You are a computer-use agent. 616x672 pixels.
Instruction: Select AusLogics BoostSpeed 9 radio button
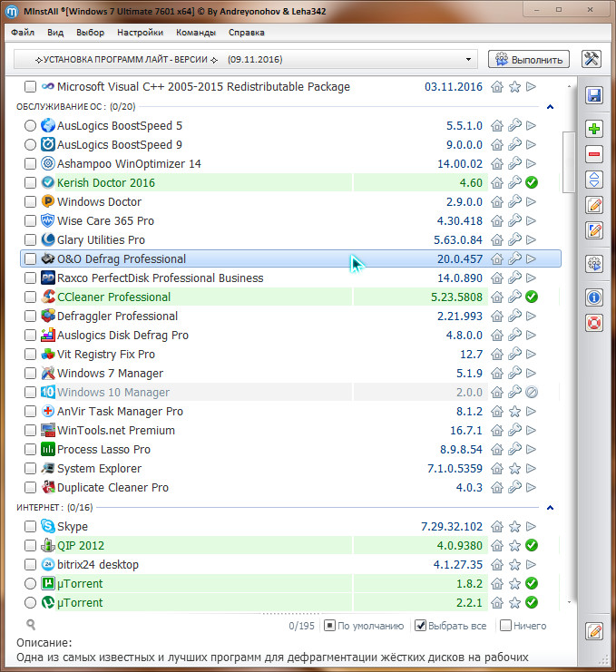coord(30,144)
